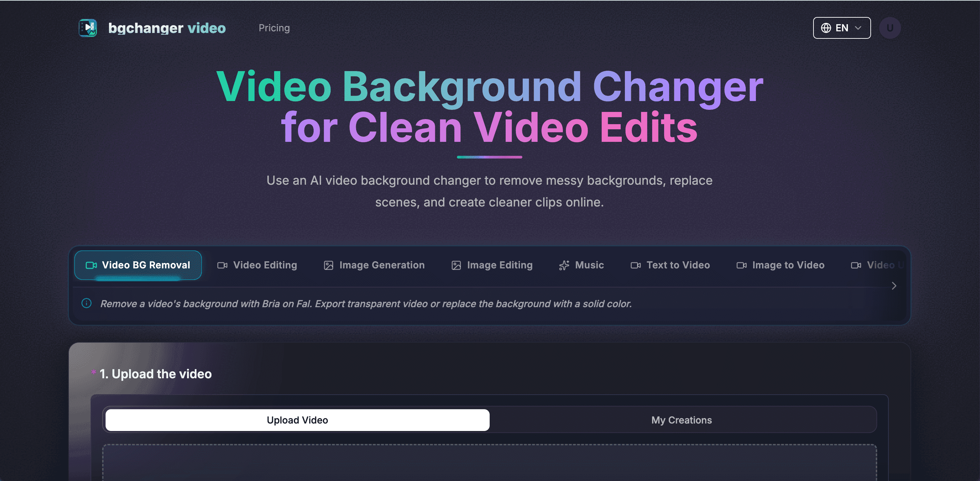
Task: Click the 'Remove a video's background with Bria' description
Action: [366, 303]
